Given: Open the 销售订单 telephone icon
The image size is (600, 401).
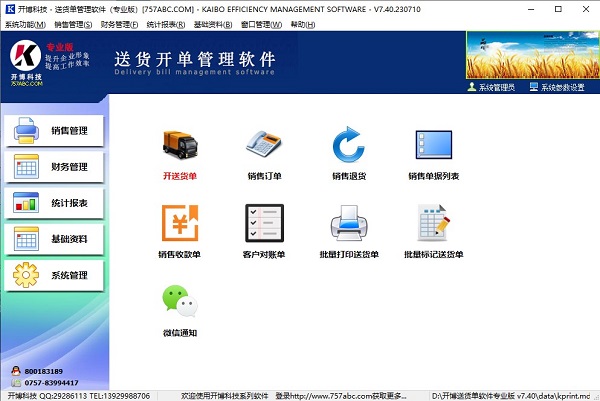Looking at the screenshot, I should click(264, 144).
